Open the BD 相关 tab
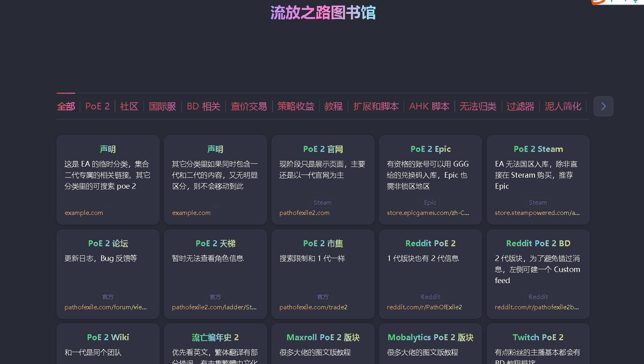 pyautogui.click(x=203, y=106)
